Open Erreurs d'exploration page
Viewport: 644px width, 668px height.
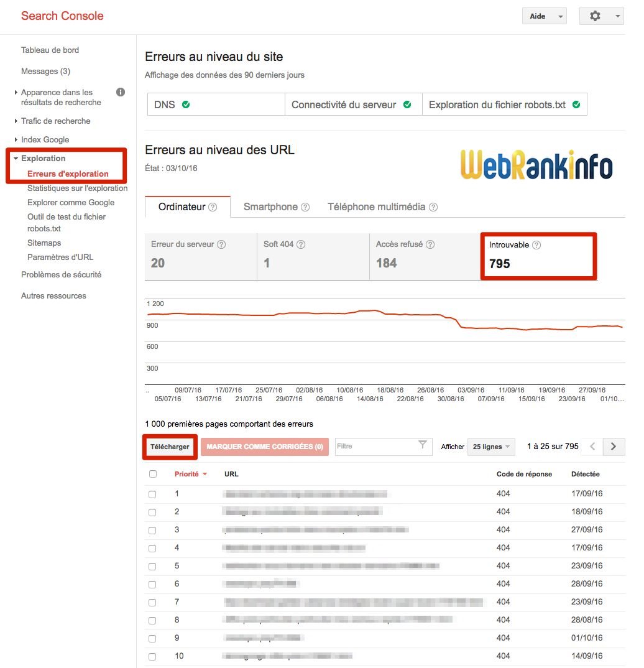tap(68, 174)
